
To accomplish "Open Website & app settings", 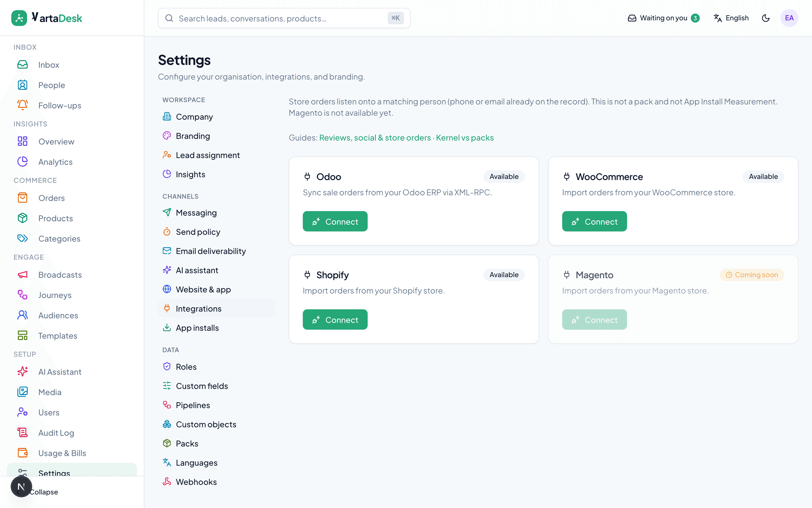I will coord(217,289).
